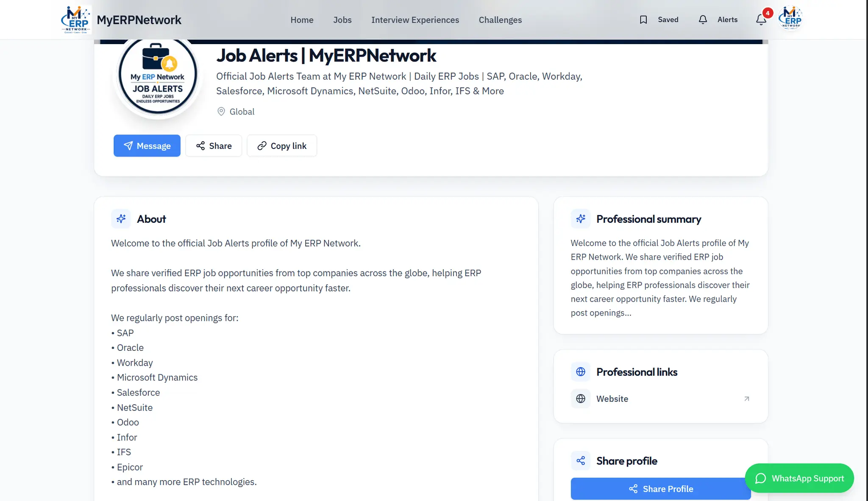868x501 pixels.
Task: Click the Odoo bullet item
Action: pyautogui.click(x=125, y=423)
